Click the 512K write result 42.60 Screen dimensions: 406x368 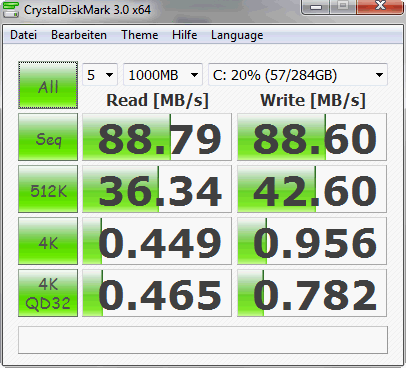[312, 189]
